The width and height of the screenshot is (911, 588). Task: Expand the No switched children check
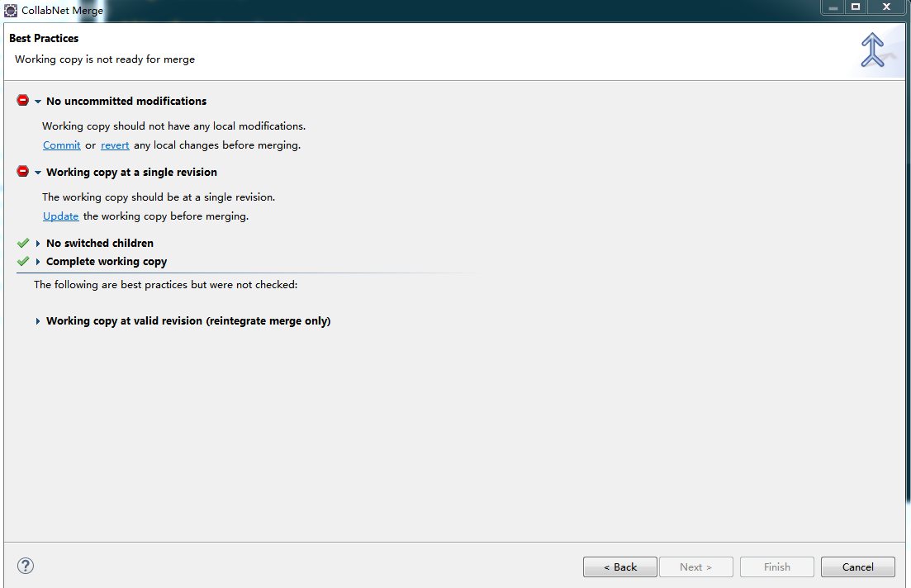(x=36, y=243)
